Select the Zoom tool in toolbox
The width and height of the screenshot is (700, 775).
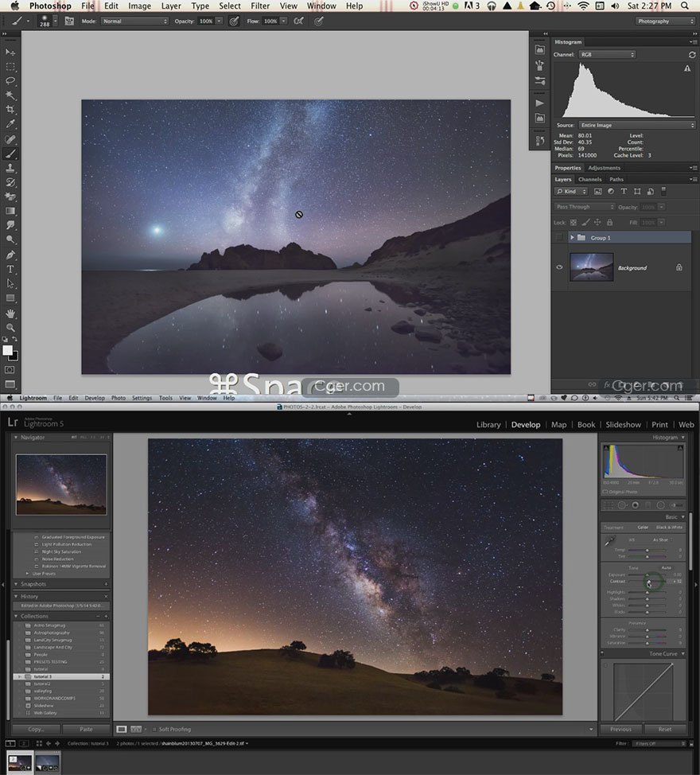[10, 327]
